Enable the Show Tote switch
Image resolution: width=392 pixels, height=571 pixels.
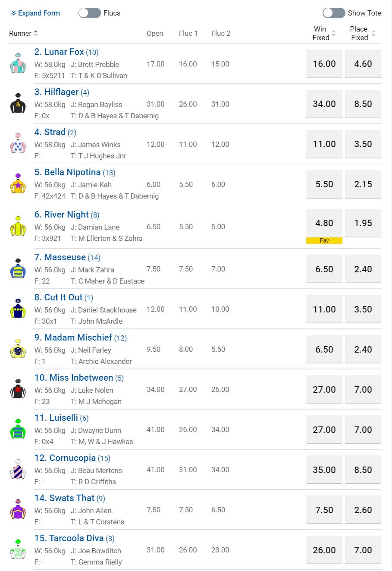334,13
